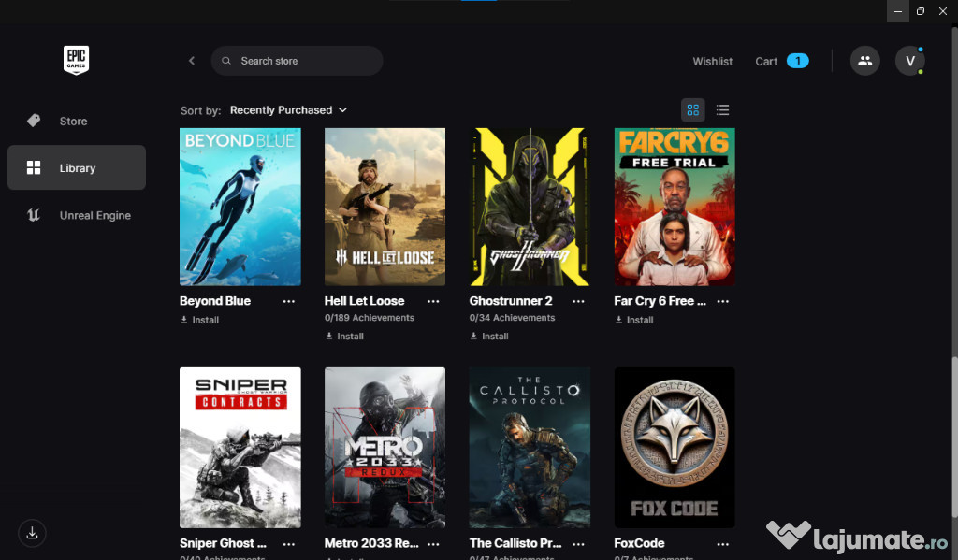The width and height of the screenshot is (958, 560).
Task: Open the profile avatar V
Action: click(x=909, y=61)
